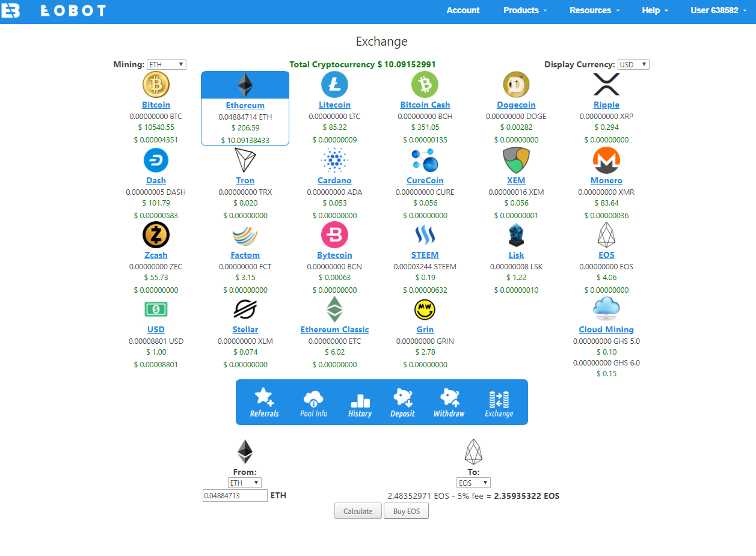
Task: Click the CureCoin molecule icon
Action: (x=425, y=160)
